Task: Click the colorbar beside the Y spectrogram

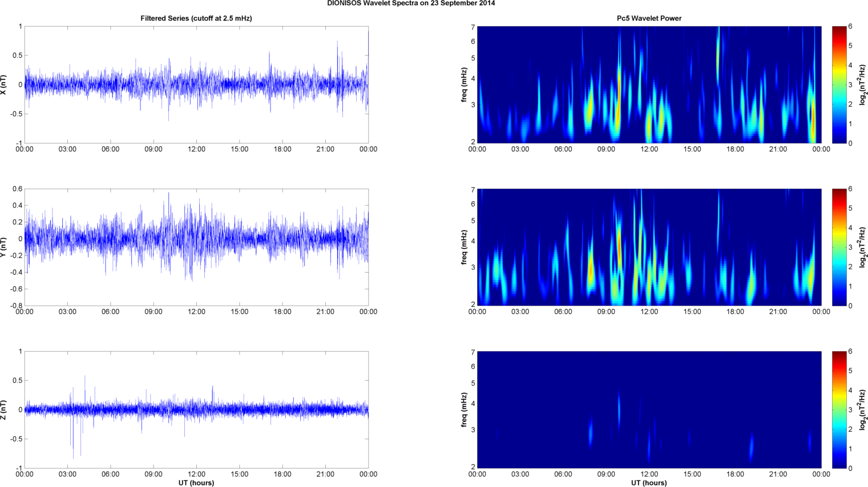Action: click(x=839, y=247)
